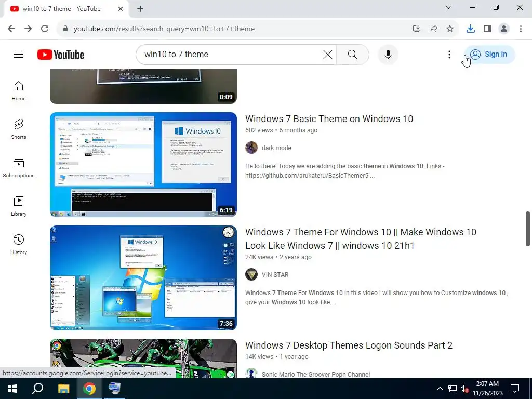Click the muted volume tray icon
This screenshot has height=399, width=532.
(465, 389)
